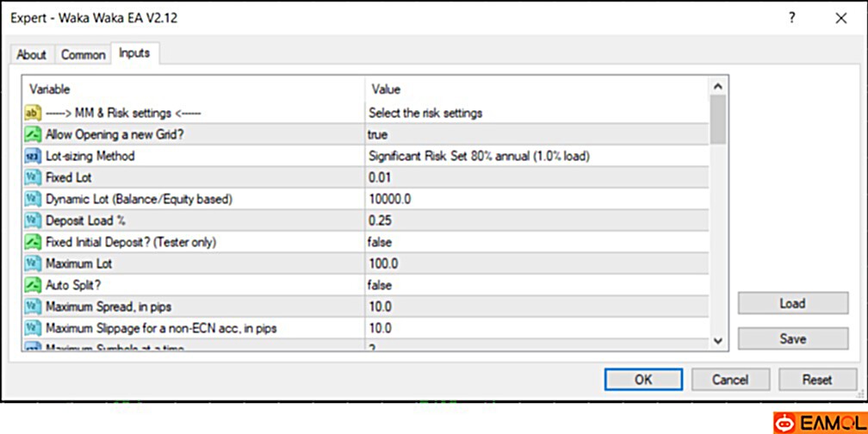Click the Value column header

coord(537,90)
